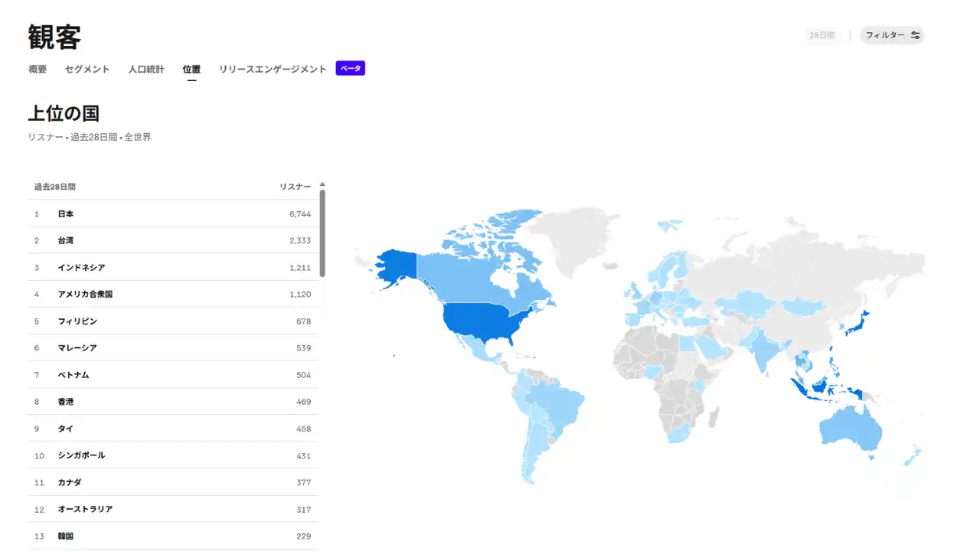The width and height of the screenshot is (980, 551).
Task: Select the 台湾 row in the list
Action: click(173, 241)
